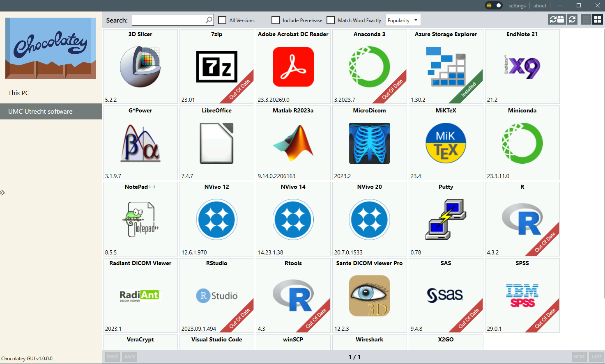605x364 pixels.
Task: Select the RStudio package logo
Action: click(217, 296)
